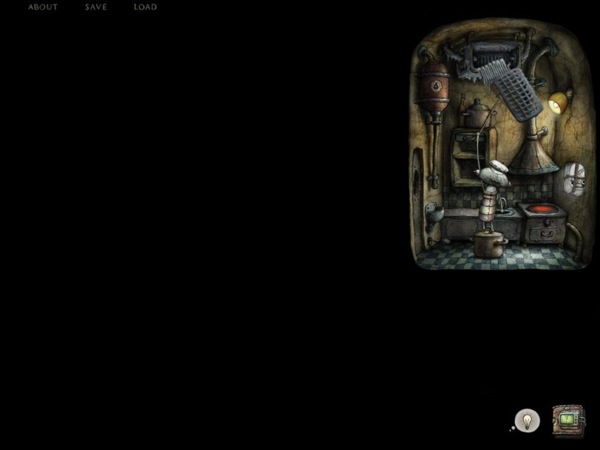Click the kitchen sink faucet
600x450 pixels.
point(502,204)
